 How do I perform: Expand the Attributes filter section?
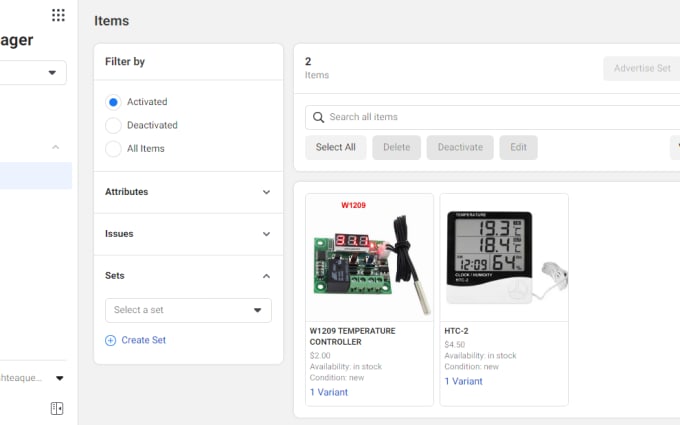(188, 192)
